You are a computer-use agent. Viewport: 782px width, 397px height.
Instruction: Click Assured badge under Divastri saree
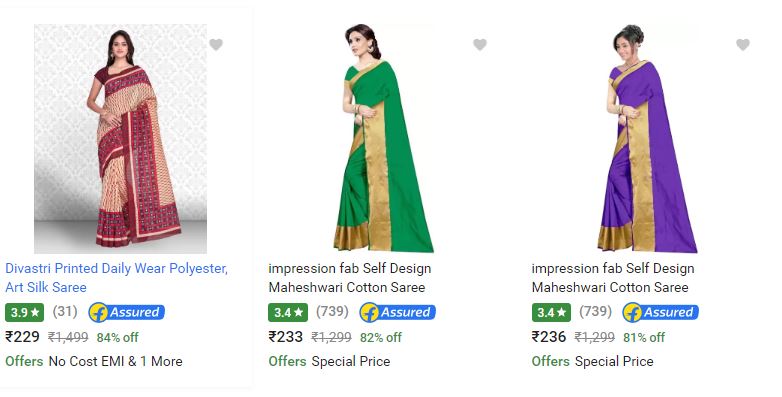[x=127, y=313]
